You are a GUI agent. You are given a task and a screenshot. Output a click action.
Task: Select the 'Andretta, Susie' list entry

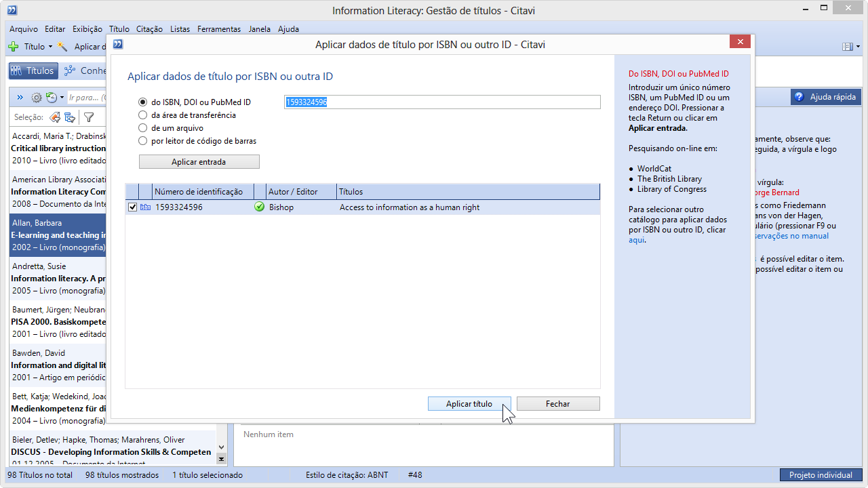click(x=59, y=278)
